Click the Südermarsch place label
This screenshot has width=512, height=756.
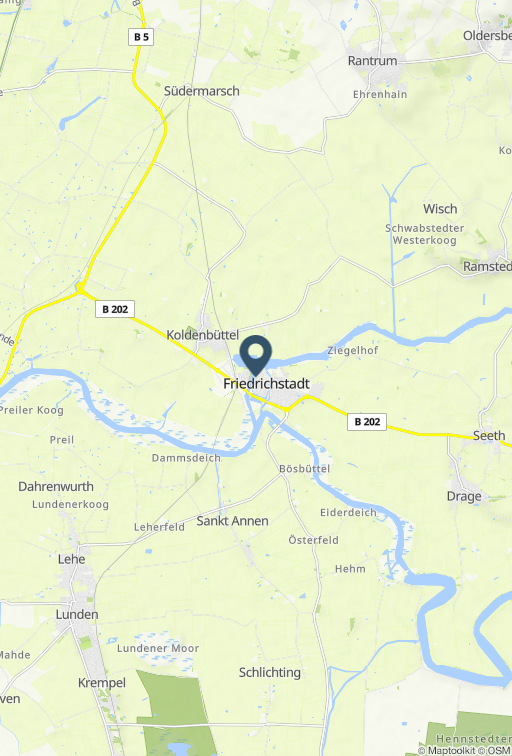coord(202,91)
